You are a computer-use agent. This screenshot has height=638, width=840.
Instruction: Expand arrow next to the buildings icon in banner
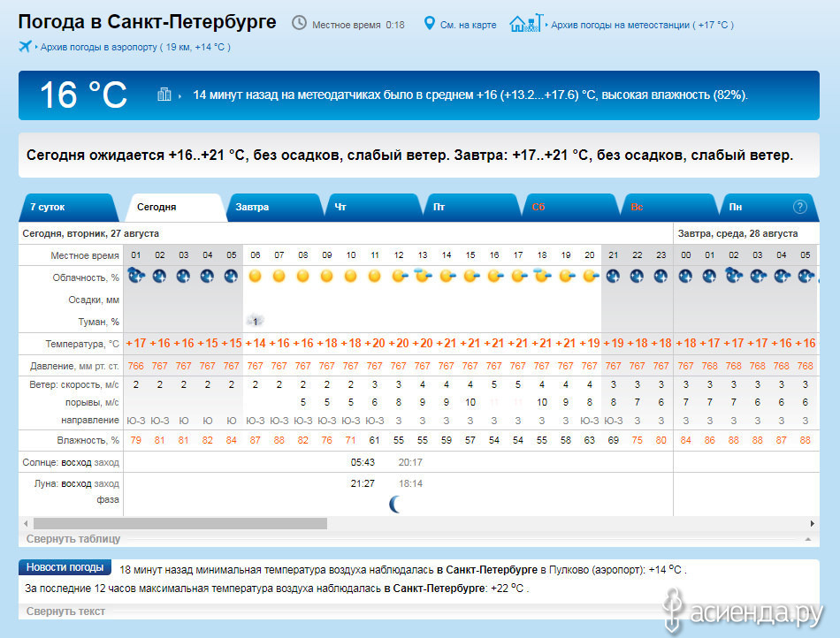(x=179, y=95)
